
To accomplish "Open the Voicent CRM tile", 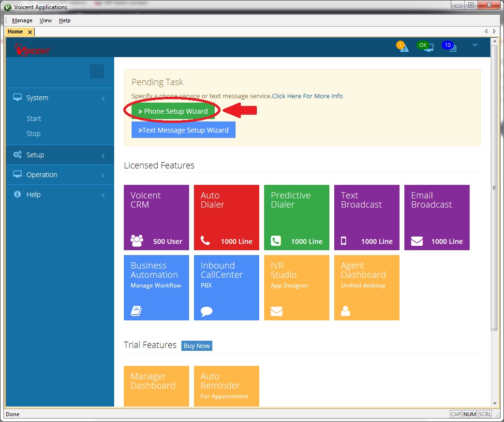I will click(156, 217).
